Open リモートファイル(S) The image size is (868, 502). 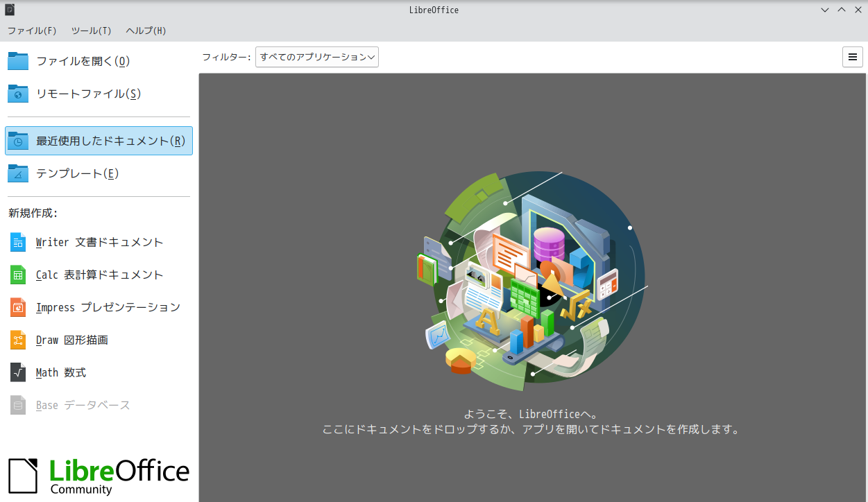[99, 94]
